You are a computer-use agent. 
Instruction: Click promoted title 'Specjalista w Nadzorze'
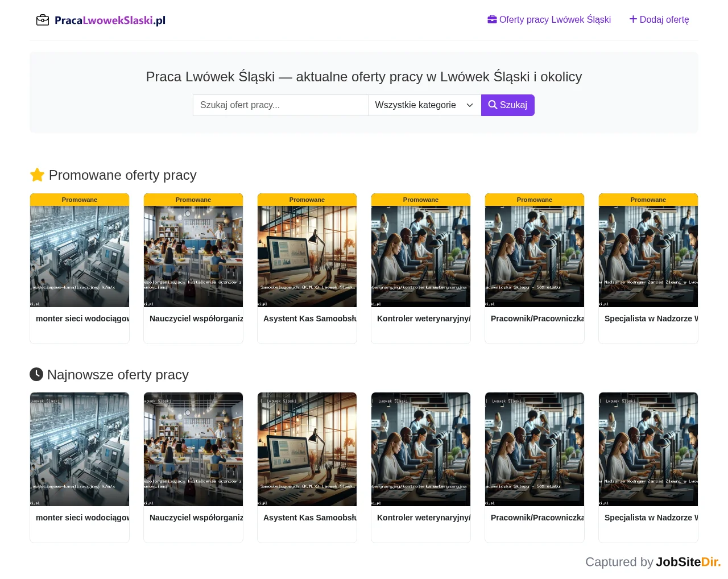point(651,319)
